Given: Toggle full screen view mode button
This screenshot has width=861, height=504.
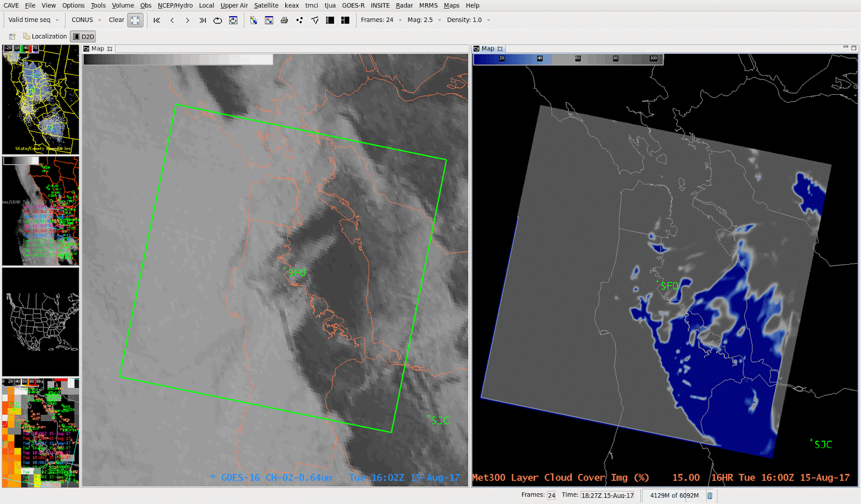Looking at the screenshot, I should coord(136,20).
